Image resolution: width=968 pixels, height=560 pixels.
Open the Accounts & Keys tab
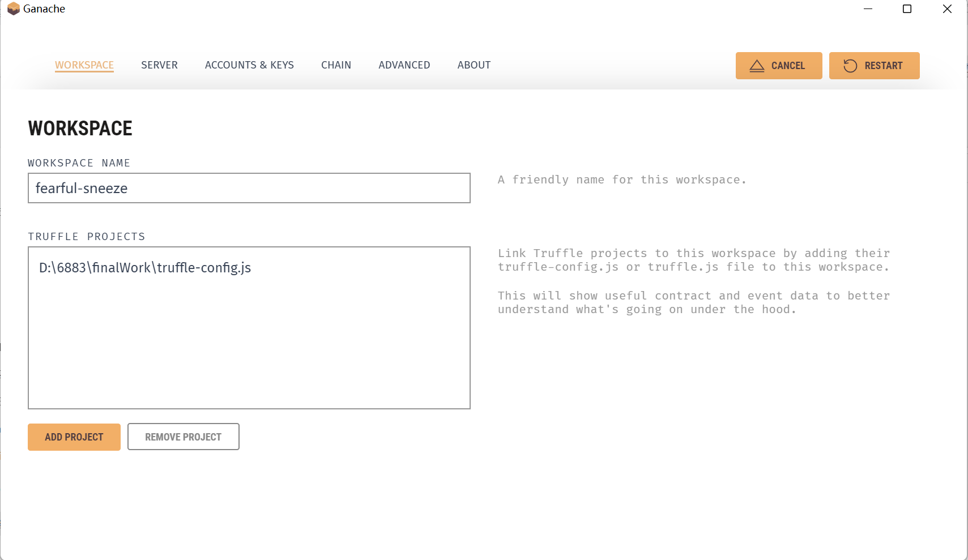click(249, 65)
